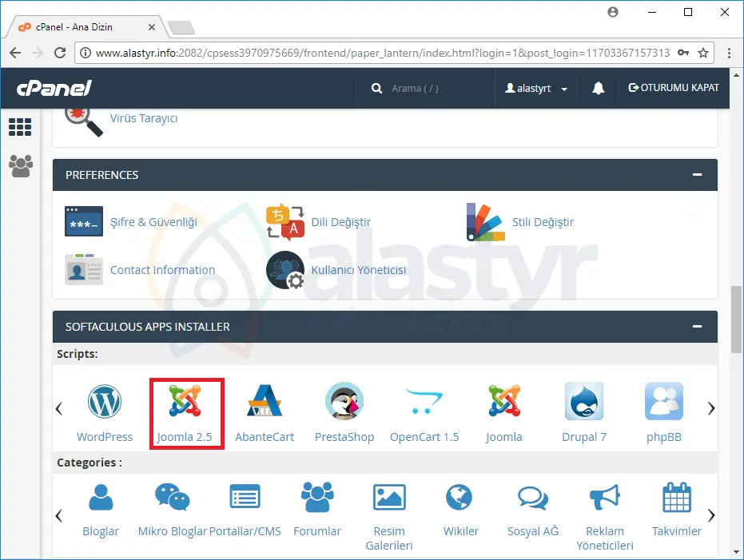The height and width of the screenshot is (560, 744).
Task: Open the Mikro Bloglar chat icon
Action: coord(173,497)
